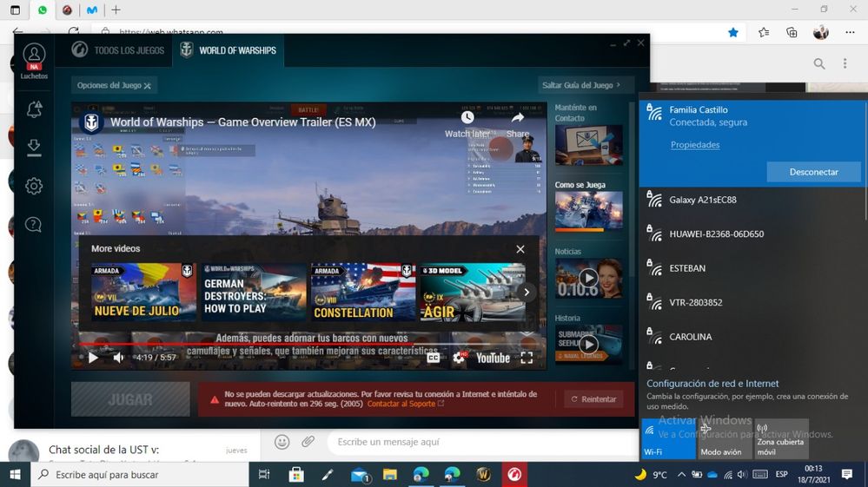
Task: Open the downloads icon in launcher sidebar
Action: pyautogui.click(x=34, y=148)
